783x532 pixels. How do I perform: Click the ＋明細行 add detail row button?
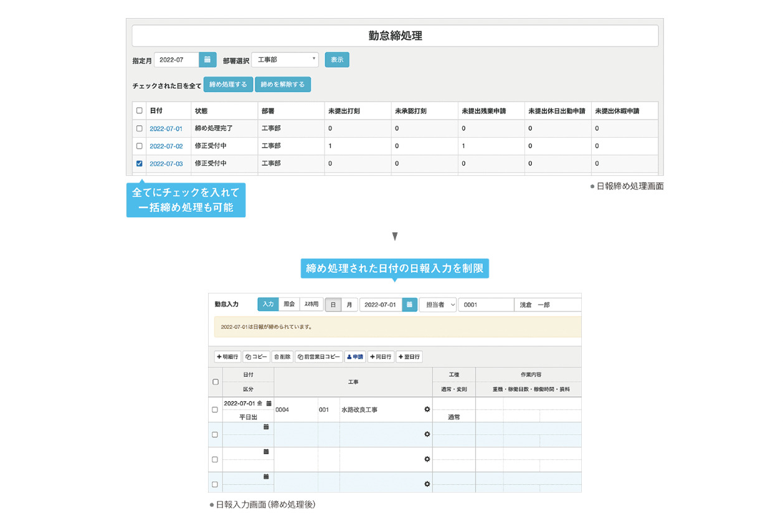(x=227, y=357)
